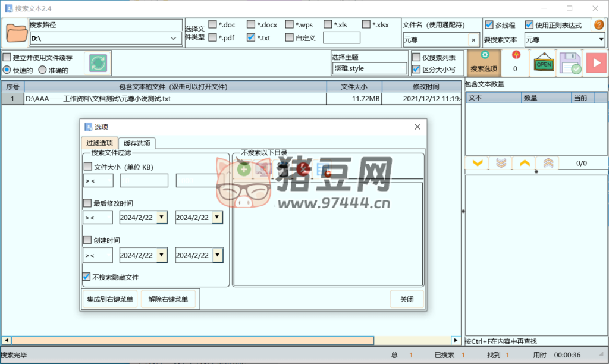Image resolution: width=609 pixels, height=364 pixels.
Task: Toggle the 文件大小 filter checkbox
Action: (x=88, y=167)
